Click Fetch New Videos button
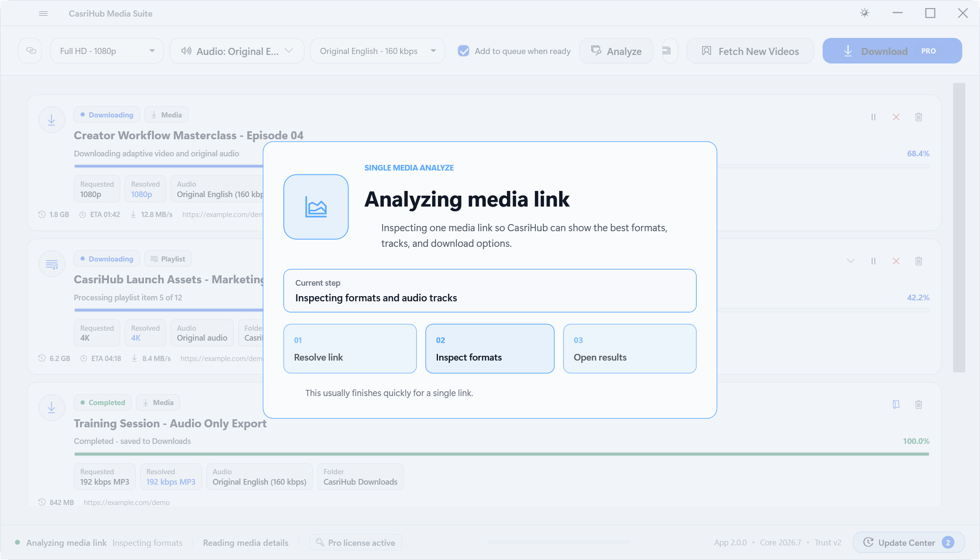This screenshot has height=560, width=980. click(x=750, y=51)
